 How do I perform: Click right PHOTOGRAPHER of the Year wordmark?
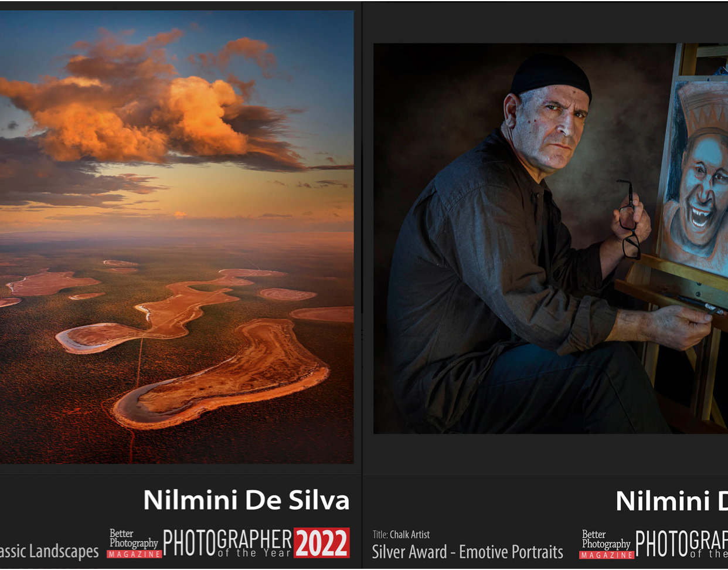682,544
